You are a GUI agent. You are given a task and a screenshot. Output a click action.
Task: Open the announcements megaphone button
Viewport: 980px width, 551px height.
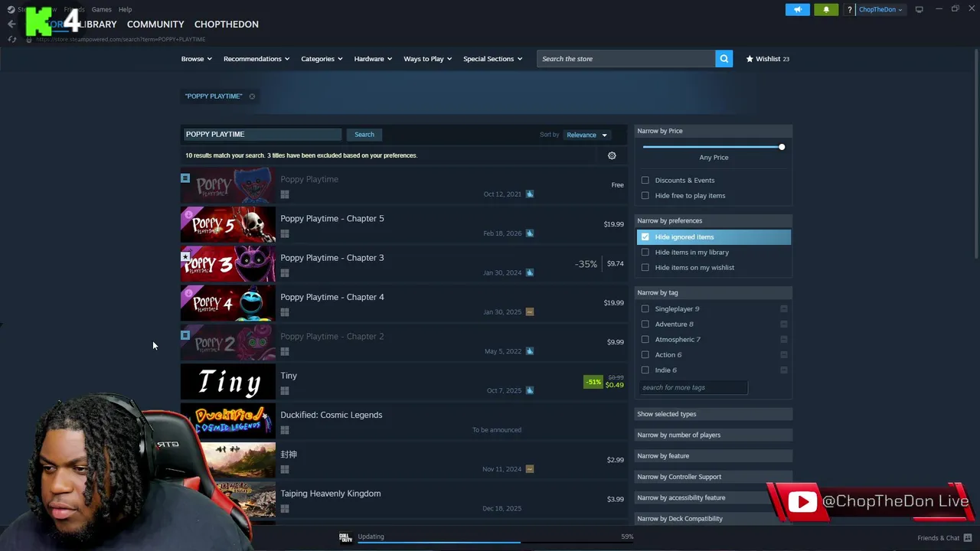[797, 9]
